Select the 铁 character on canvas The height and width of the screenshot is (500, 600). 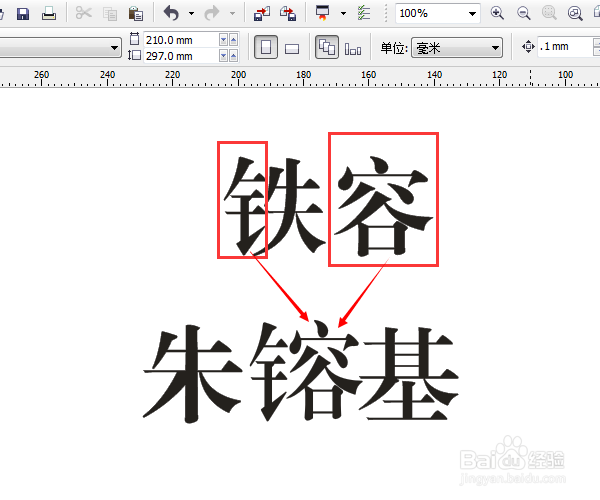click(x=273, y=205)
